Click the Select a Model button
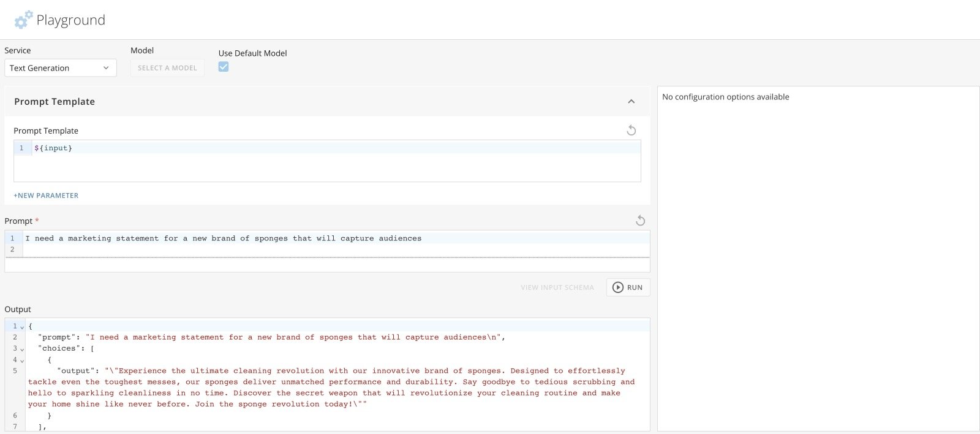Image resolution: width=980 pixels, height=434 pixels. 167,67
